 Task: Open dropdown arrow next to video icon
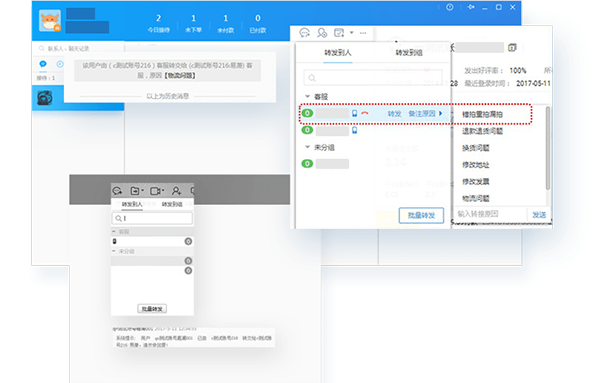[x=163, y=191]
